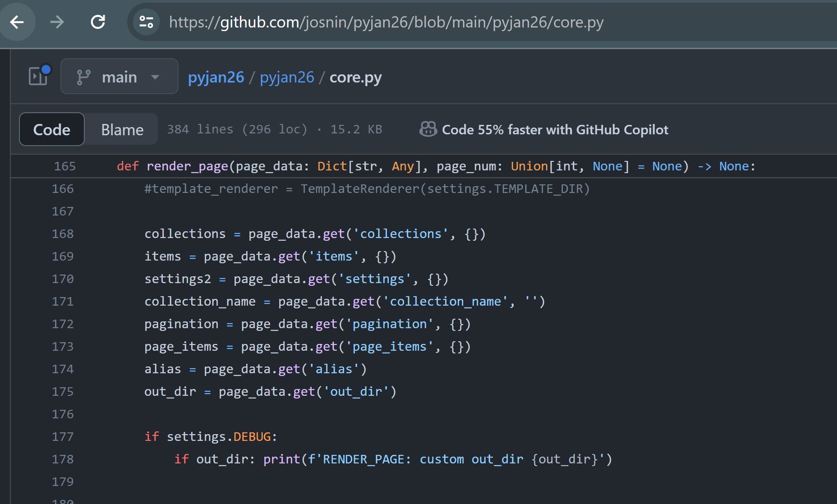Click the '384 lines (296 loc)' file info
Screen dimensions: 837x504
[237, 129]
